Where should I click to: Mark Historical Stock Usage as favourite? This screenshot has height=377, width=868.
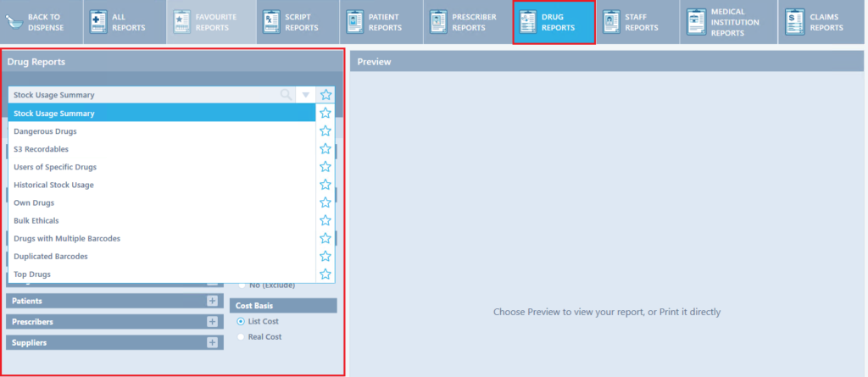tap(325, 185)
